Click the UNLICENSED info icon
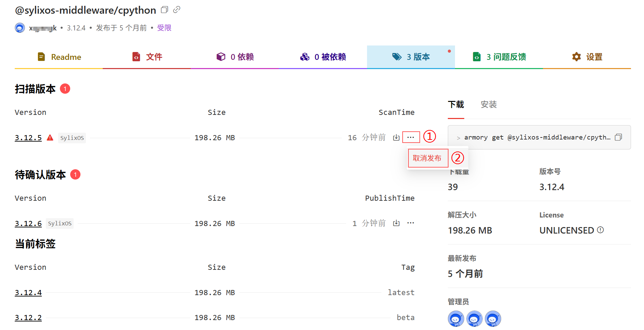This screenshot has height=330, width=644. (x=600, y=230)
